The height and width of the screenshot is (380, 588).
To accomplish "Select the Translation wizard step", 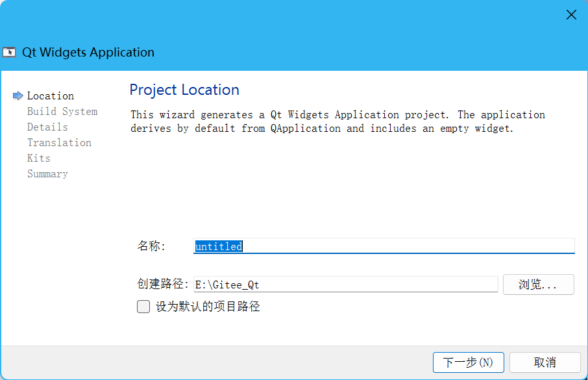I will [59, 143].
